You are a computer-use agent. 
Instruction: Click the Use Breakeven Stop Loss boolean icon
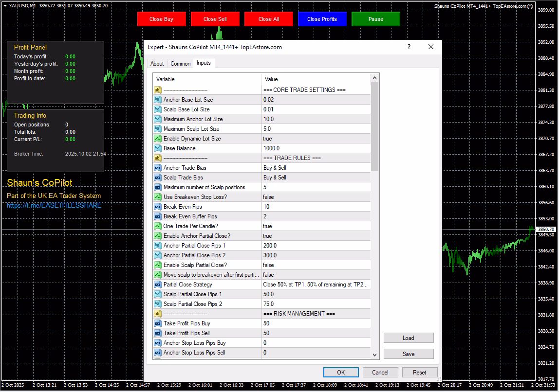click(x=158, y=197)
